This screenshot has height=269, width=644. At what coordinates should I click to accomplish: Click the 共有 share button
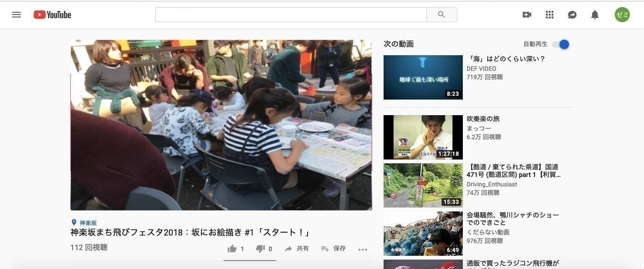click(297, 249)
